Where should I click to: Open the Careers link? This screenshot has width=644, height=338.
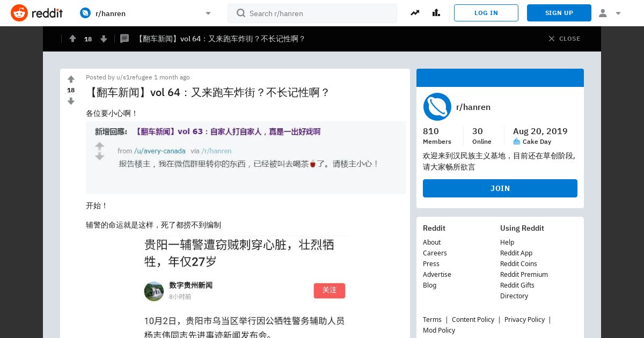[435, 253]
